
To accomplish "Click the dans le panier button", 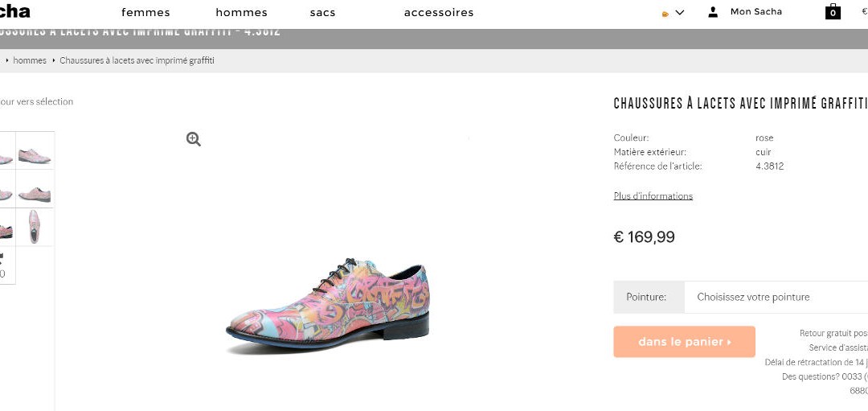I will (x=684, y=342).
